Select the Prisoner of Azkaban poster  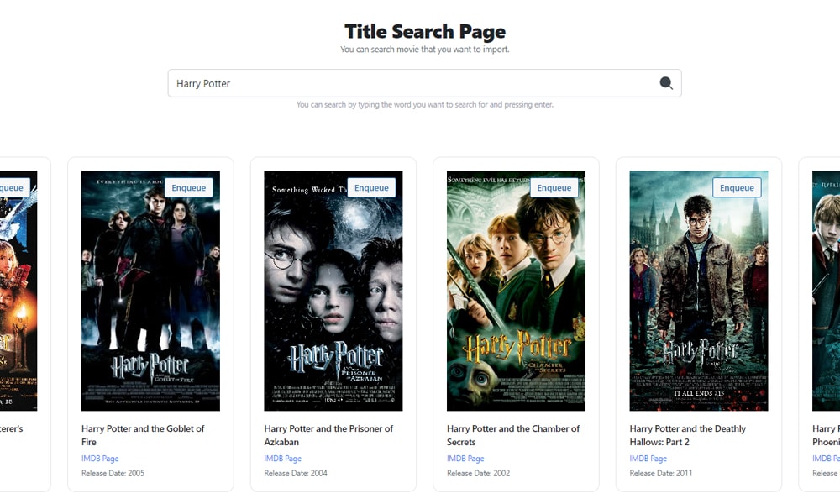pos(333,291)
